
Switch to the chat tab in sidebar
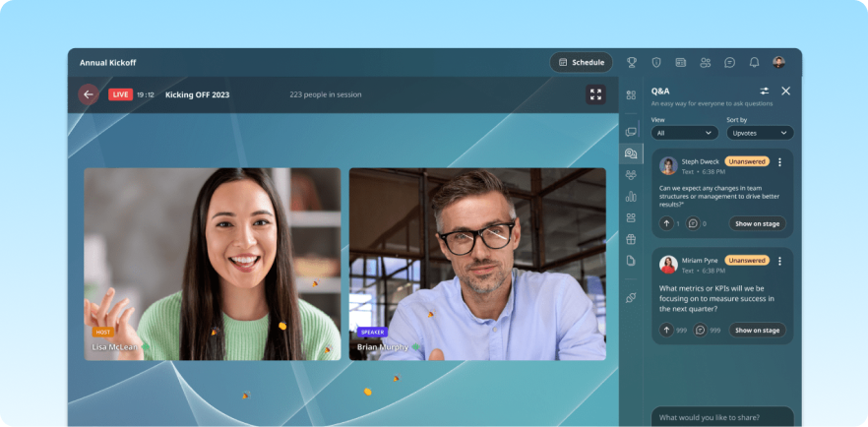tap(631, 132)
